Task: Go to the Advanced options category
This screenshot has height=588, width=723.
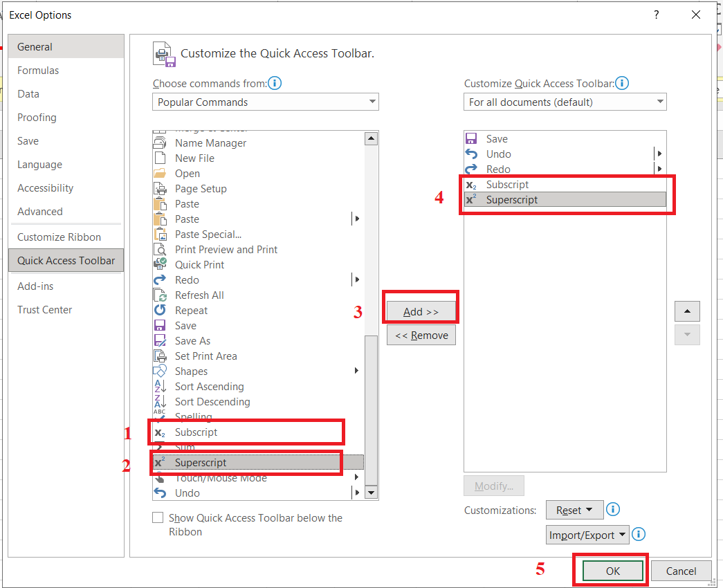Action: 66,211
